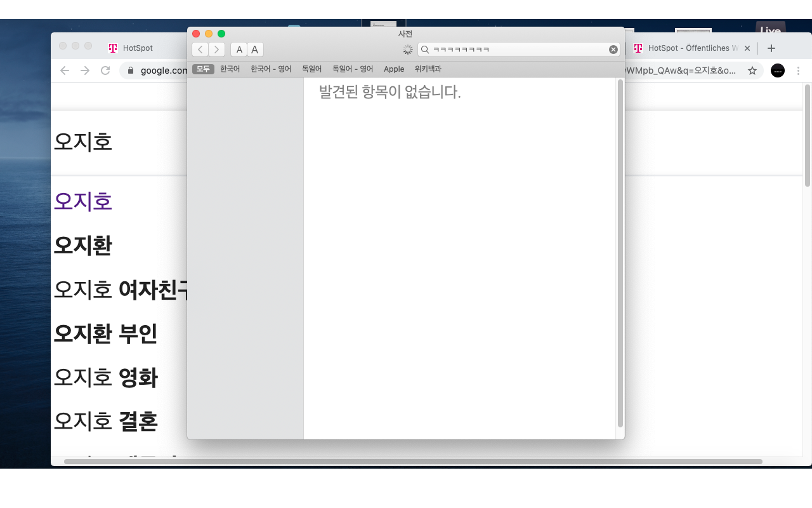
Task: Minimize the Dictionary window
Action: coord(209,34)
